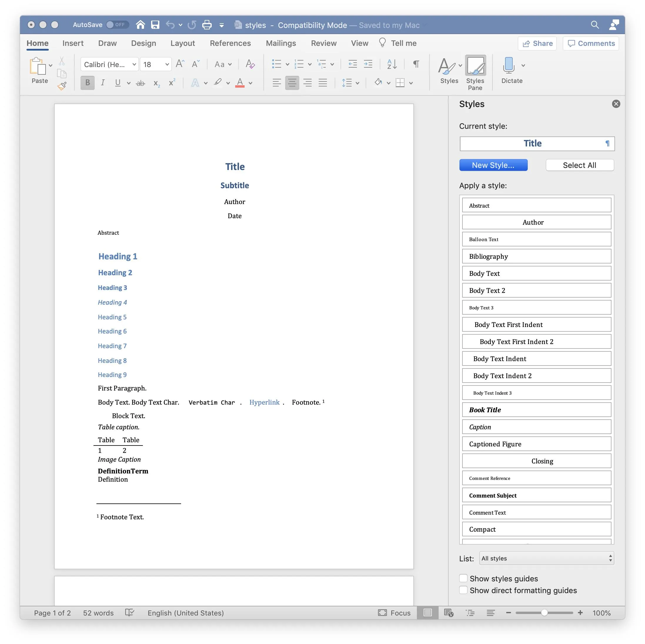Apply the Book Title style from list
Viewport: 645px width, 644px height.
[x=536, y=410]
